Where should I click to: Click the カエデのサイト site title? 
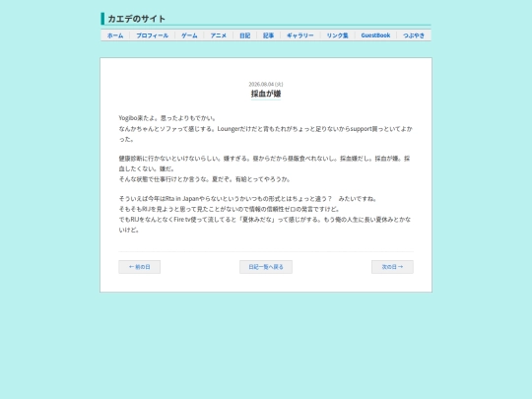(136, 19)
